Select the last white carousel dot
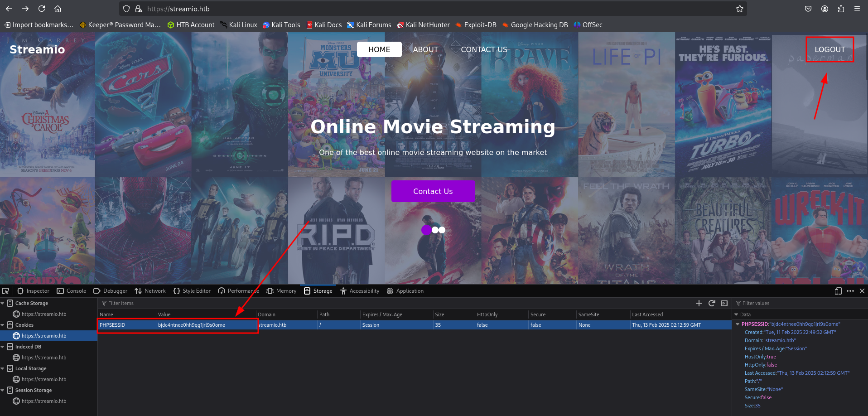 tap(442, 230)
